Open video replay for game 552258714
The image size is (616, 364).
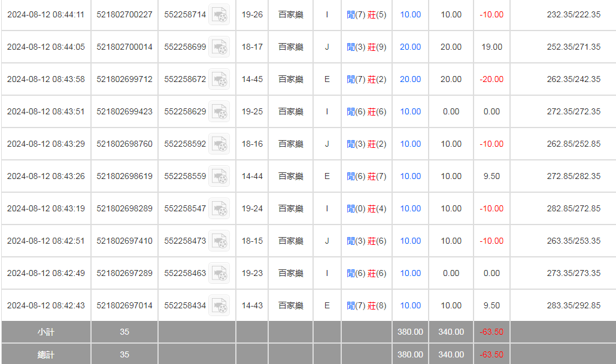click(x=220, y=14)
